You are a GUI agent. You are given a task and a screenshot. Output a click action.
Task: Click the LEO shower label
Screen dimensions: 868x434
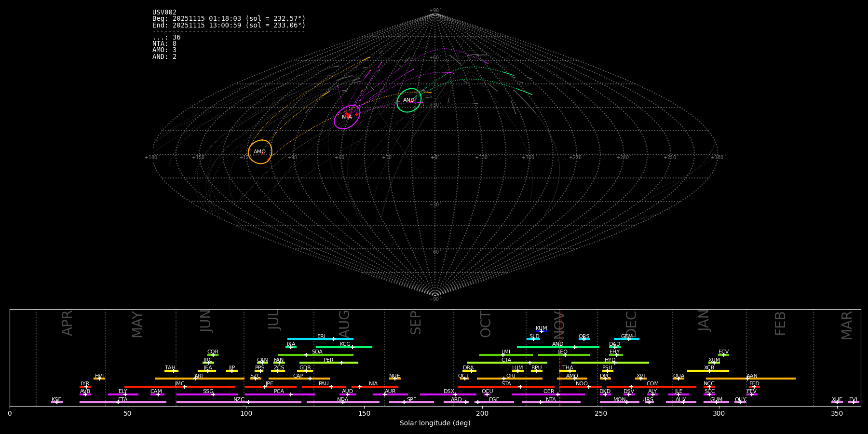(562, 352)
